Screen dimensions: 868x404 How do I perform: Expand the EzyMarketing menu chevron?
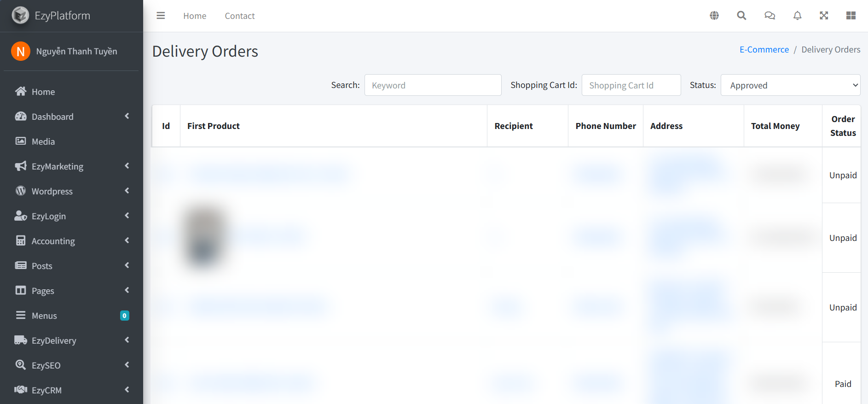coord(127,166)
